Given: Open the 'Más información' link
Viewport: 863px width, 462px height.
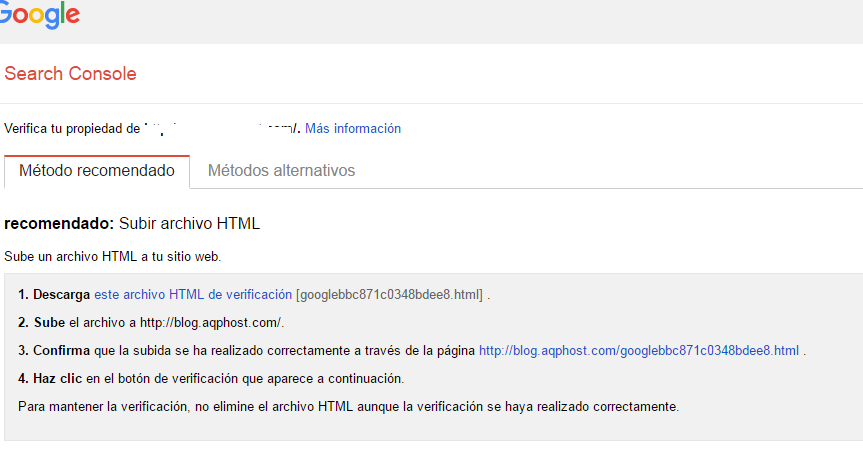Looking at the screenshot, I should coord(353,128).
